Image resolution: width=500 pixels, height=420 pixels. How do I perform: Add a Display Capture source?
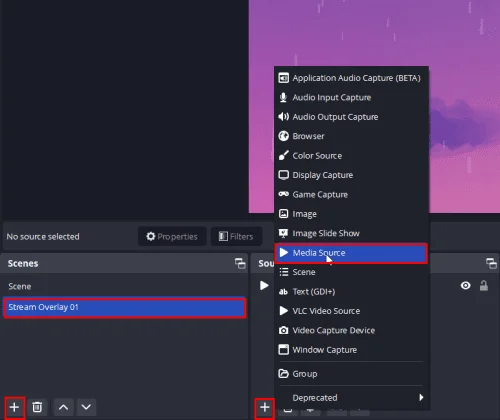(x=351, y=175)
